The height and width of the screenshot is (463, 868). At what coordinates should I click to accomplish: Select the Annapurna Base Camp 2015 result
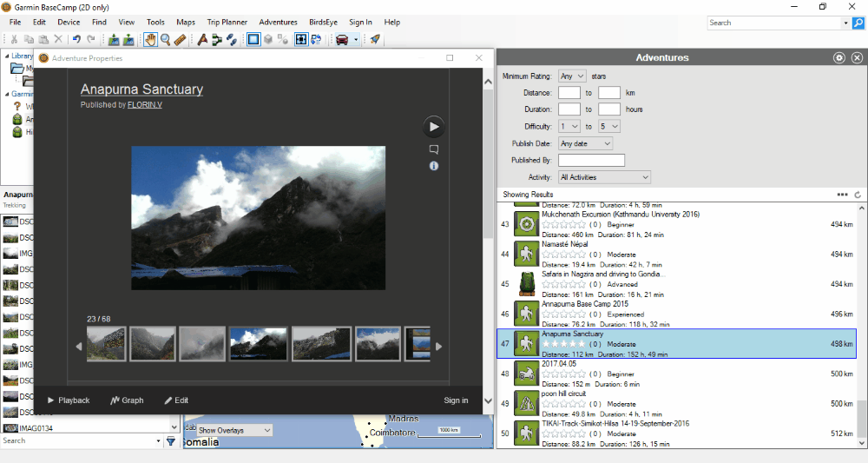(x=676, y=314)
